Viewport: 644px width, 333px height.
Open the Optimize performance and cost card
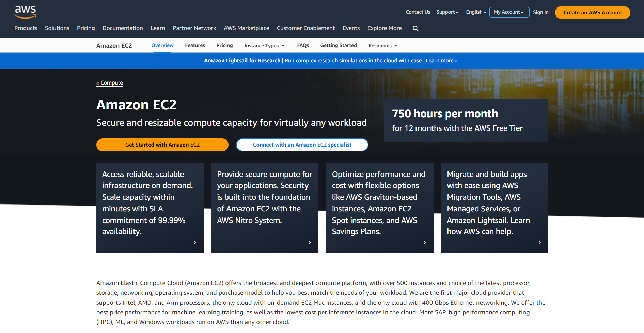(380, 208)
